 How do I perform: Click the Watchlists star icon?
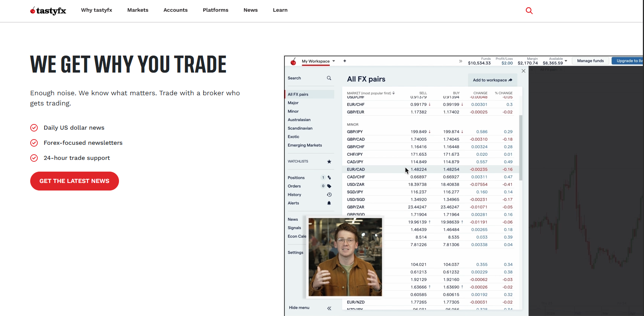coord(329,161)
